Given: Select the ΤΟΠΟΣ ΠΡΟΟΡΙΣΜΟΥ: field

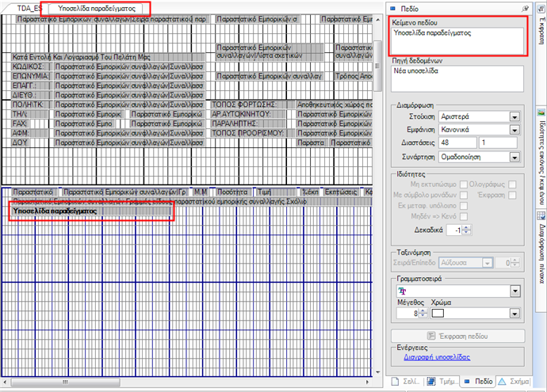Looking at the screenshot, I should pyautogui.click(x=253, y=133).
